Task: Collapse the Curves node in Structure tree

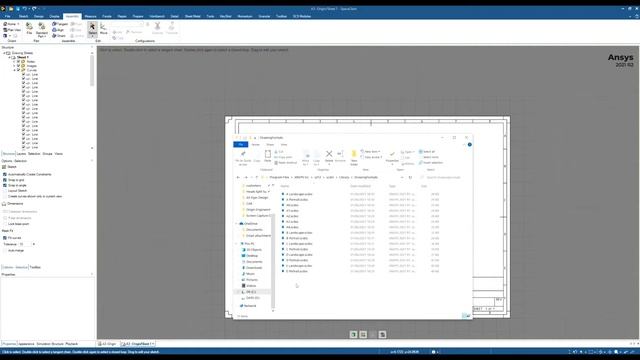Action: click(14, 70)
